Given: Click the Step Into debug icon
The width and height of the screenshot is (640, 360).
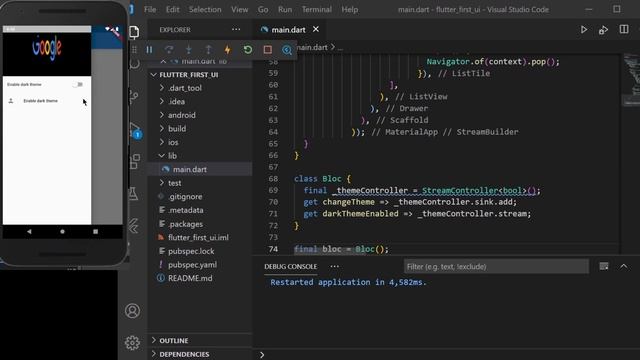Looking at the screenshot, I should tap(189, 50).
